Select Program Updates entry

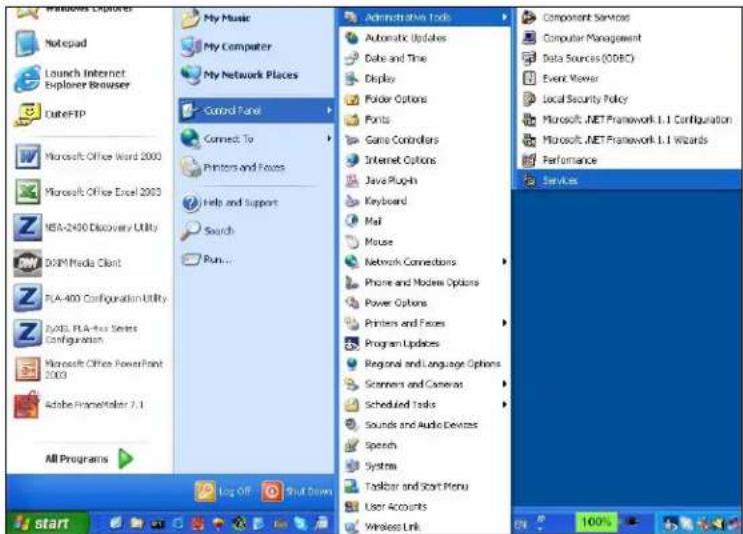tap(425, 344)
